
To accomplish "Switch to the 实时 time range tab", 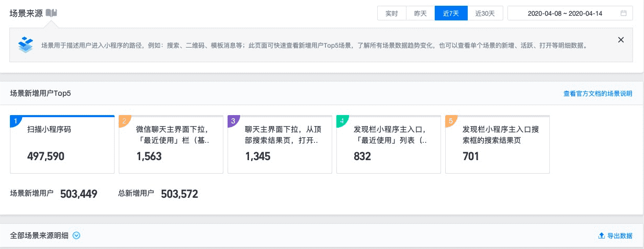I will (x=392, y=13).
